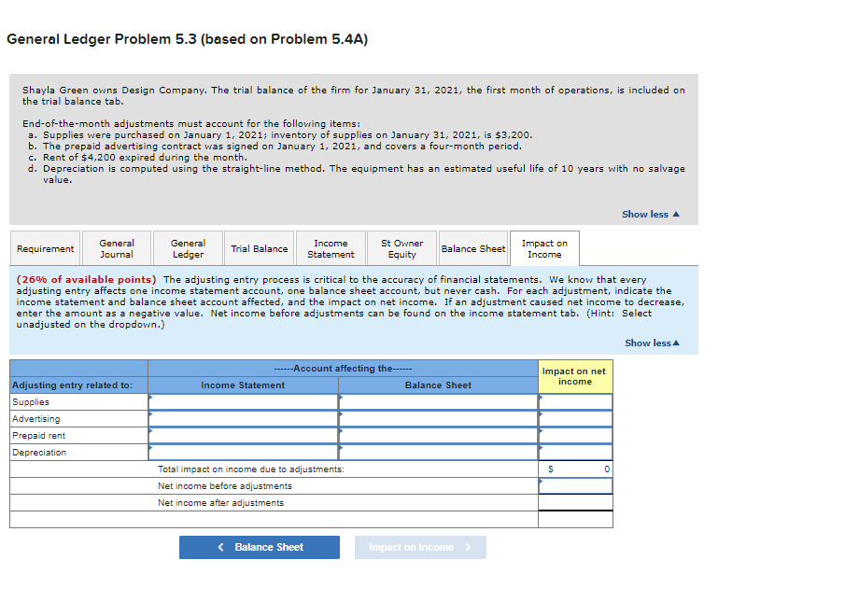
Task: Open the Advertising income statement account dropdown
Action: click(243, 418)
